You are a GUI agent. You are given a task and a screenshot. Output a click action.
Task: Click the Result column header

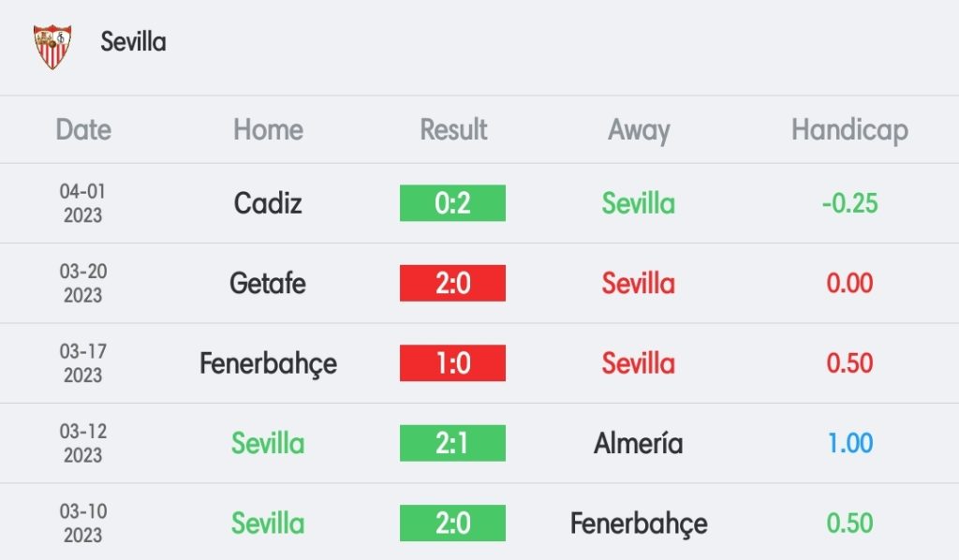point(453,129)
